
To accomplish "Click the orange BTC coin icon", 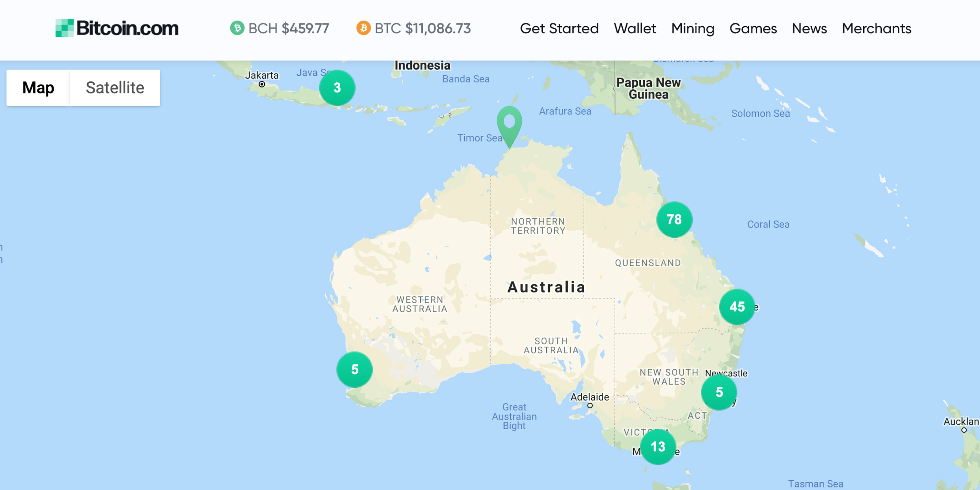I will 363,28.
